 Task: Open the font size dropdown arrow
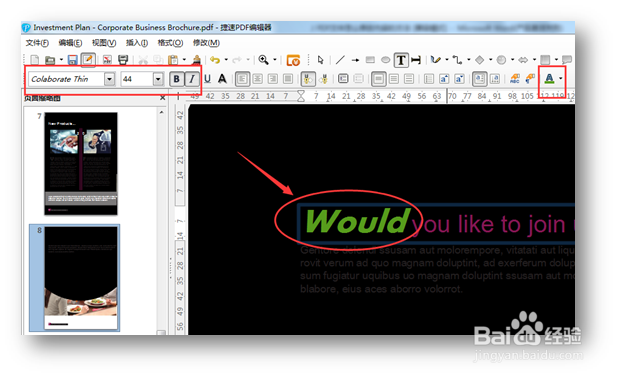pos(158,79)
